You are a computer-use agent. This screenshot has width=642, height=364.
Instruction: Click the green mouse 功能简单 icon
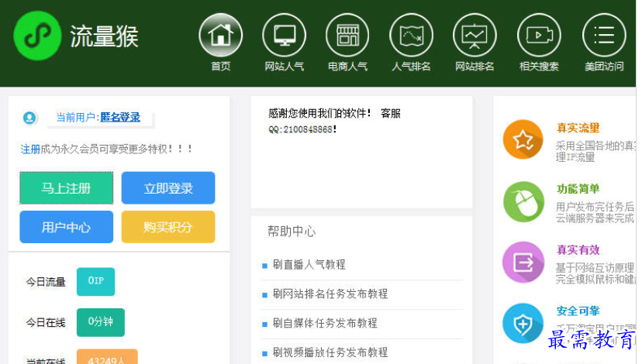(x=523, y=201)
